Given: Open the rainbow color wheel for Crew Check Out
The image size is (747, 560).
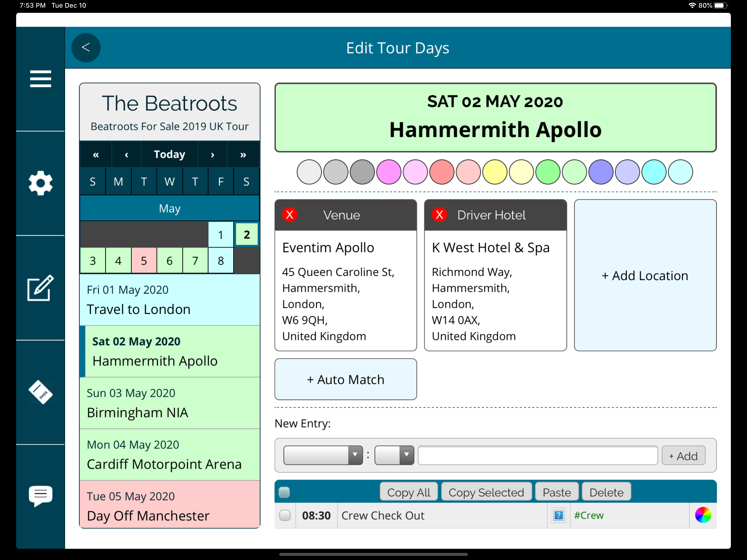Looking at the screenshot, I should click(703, 515).
